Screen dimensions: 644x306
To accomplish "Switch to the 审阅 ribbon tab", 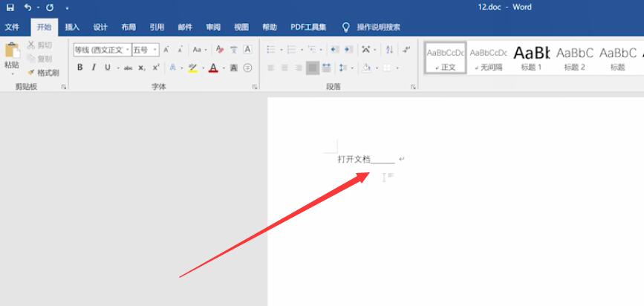I will (213, 27).
